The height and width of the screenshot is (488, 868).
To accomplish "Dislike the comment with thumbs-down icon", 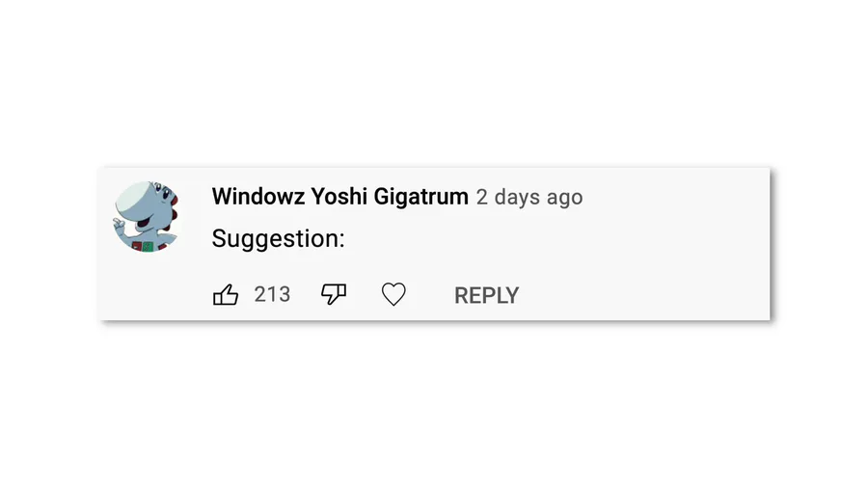I will point(334,295).
